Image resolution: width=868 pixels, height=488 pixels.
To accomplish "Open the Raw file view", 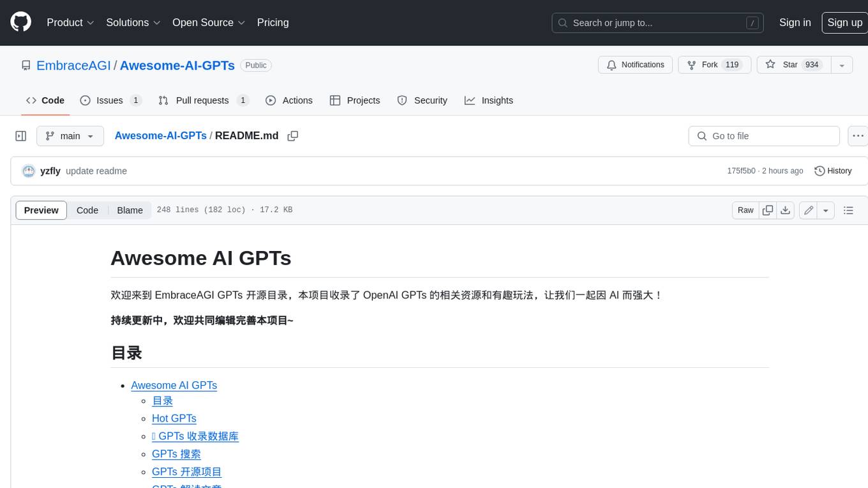I will 745,210.
